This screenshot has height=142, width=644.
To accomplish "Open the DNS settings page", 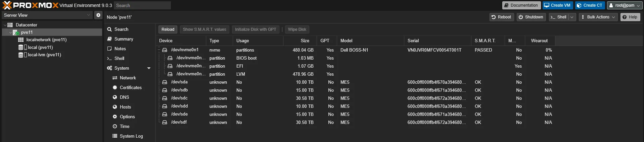I will [124, 97].
